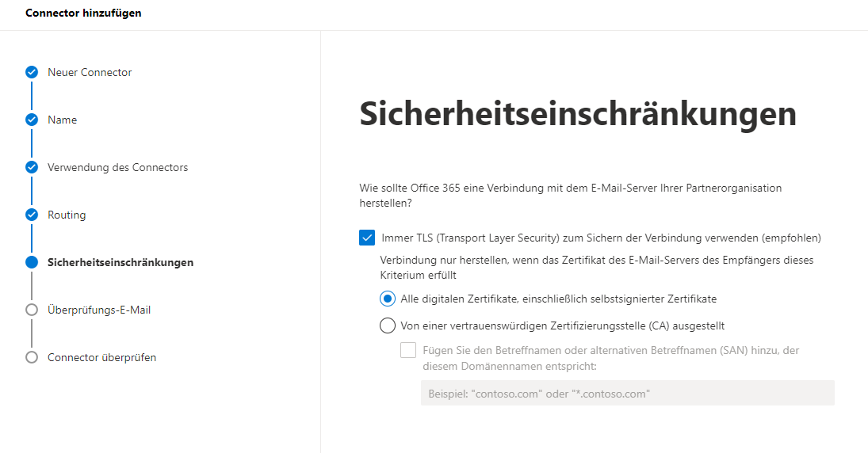Open the Verwendung des Connectors step

pyautogui.click(x=118, y=168)
